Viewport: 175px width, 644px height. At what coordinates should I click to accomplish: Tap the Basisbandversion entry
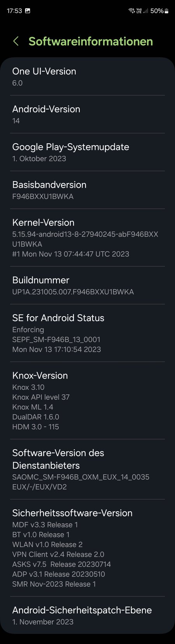(x=87, y=190)
